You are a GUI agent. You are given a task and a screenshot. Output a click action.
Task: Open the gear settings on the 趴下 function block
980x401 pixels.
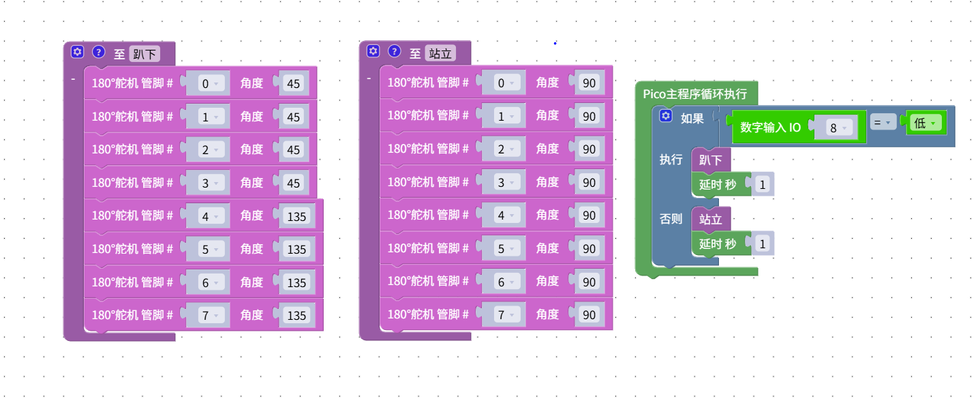coord(77,52)
